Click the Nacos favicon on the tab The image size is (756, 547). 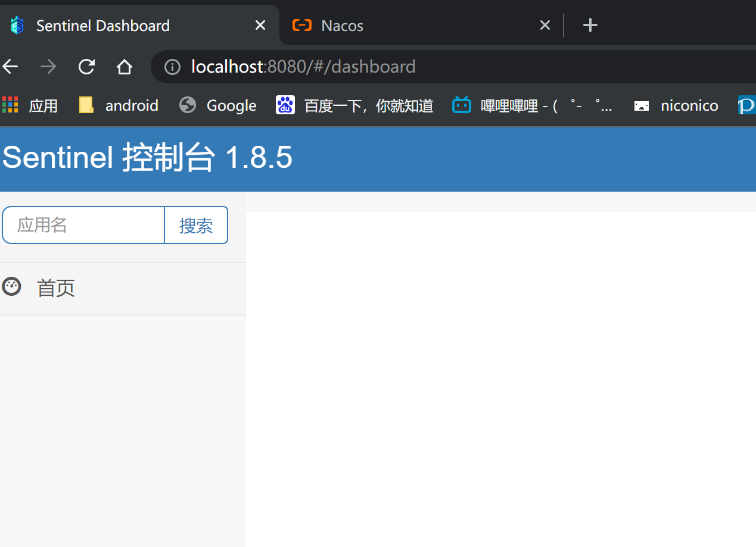(302, 26)
